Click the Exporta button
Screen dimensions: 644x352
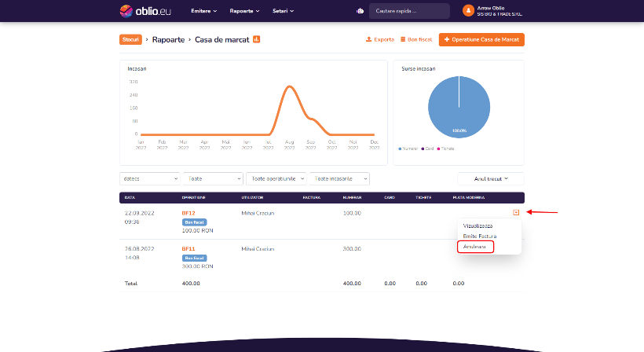pos(380,39)
